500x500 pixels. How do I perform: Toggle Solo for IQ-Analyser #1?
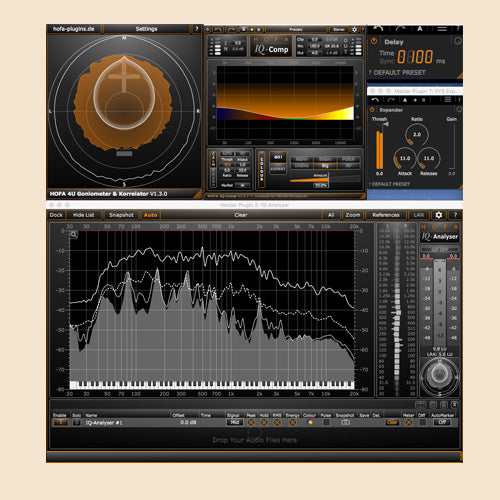coord(77,422)
